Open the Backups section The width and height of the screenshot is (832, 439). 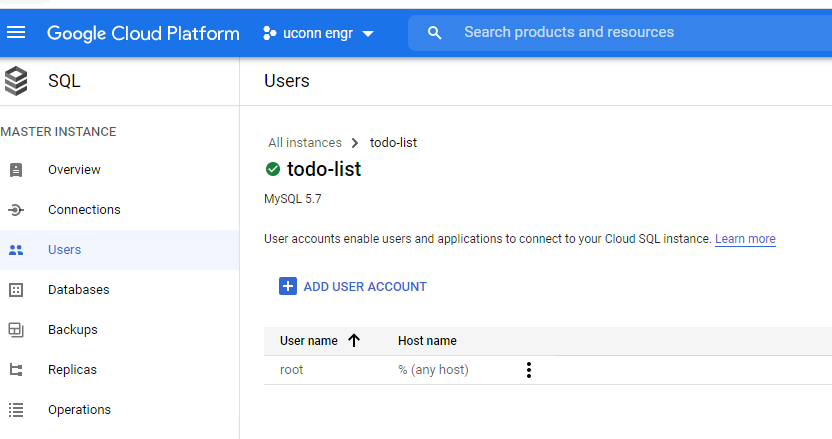point(73,330)
